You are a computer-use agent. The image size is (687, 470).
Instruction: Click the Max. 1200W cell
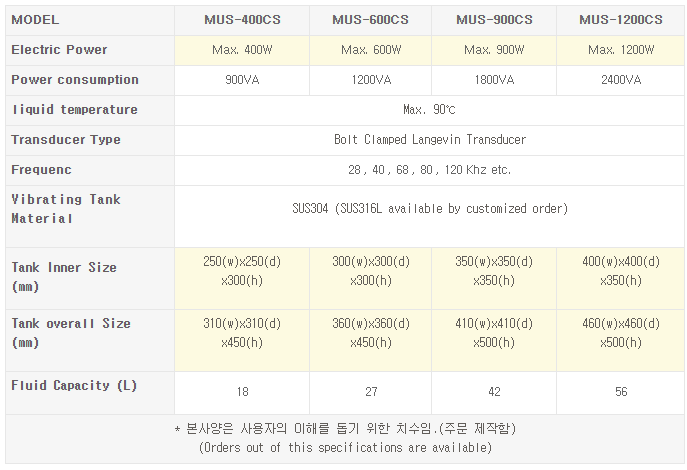(x=621, y=49)
